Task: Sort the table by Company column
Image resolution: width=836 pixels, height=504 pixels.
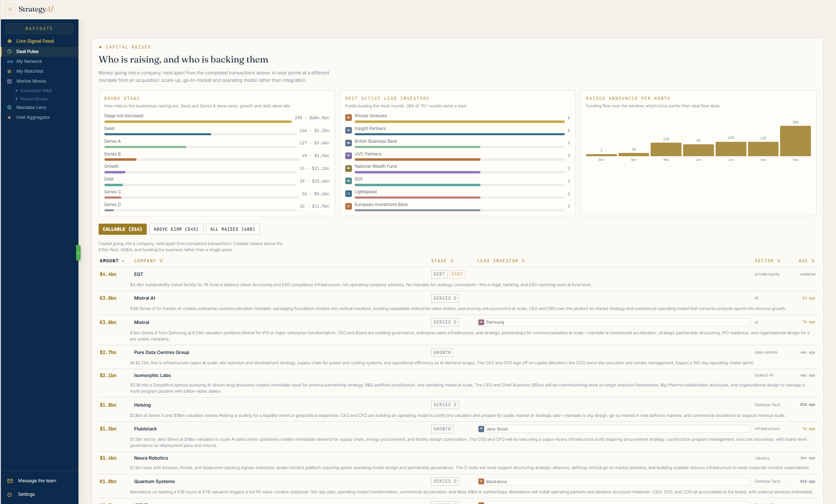Action: tap(148, 261)
